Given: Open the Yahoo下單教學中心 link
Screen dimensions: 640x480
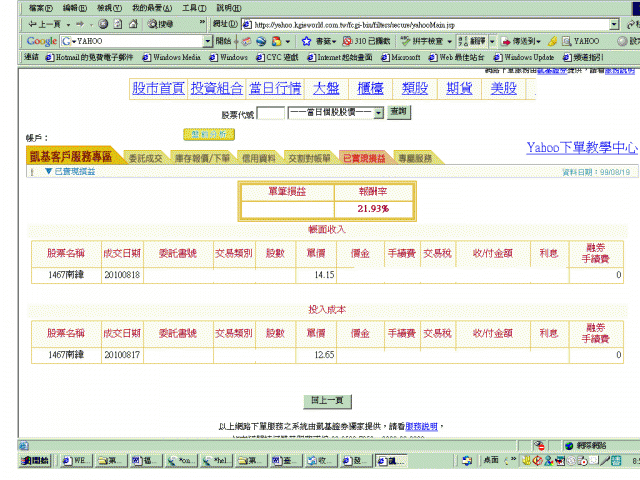Looking at the screenshot, I should click(x=581, y=148).
